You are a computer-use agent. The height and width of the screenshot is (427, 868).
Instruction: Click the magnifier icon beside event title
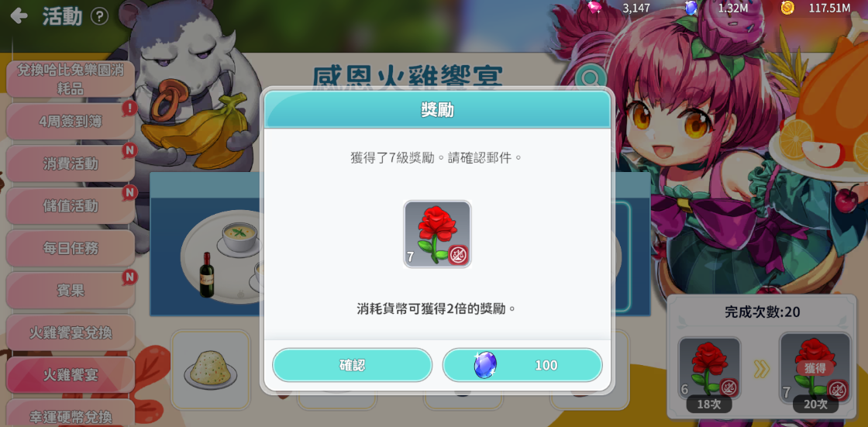[587, 77]
